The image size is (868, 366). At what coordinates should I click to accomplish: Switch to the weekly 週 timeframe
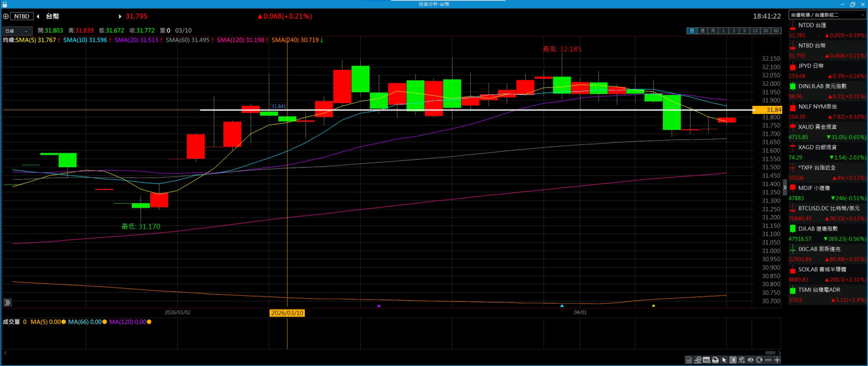pyautogui.click(x=702, y=31)
